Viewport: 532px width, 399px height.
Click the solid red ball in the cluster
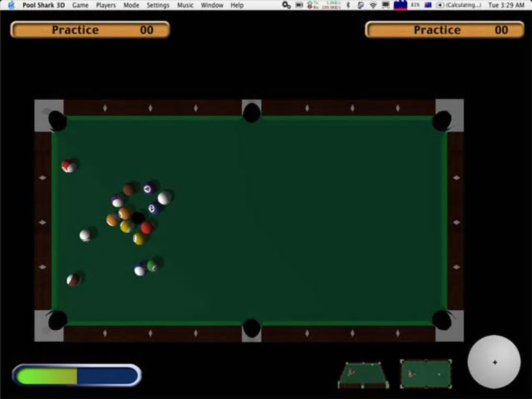click(x=147, y=227)
